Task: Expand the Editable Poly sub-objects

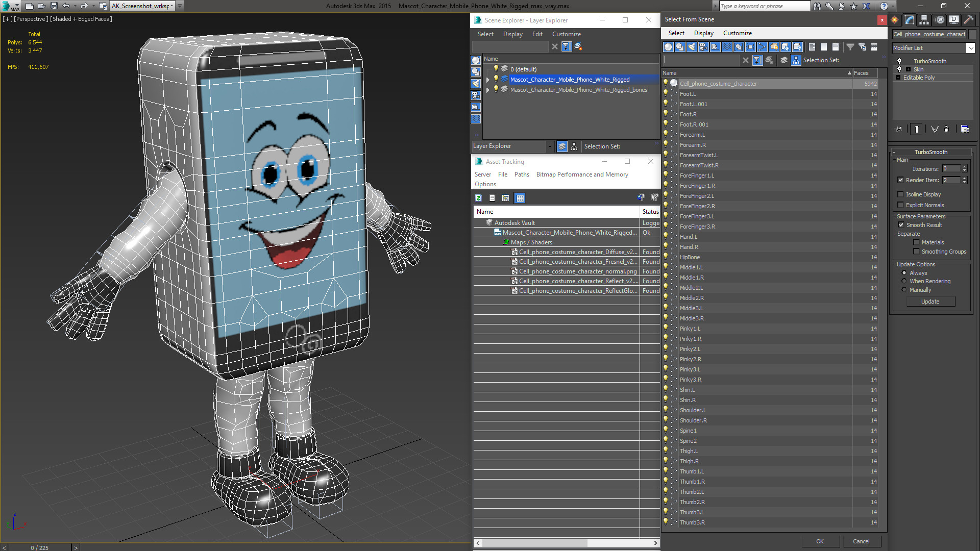Action: (x=898, y=78)
